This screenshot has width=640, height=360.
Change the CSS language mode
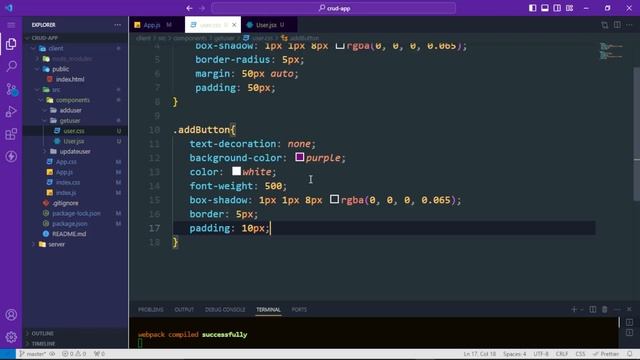coord(580,354)
